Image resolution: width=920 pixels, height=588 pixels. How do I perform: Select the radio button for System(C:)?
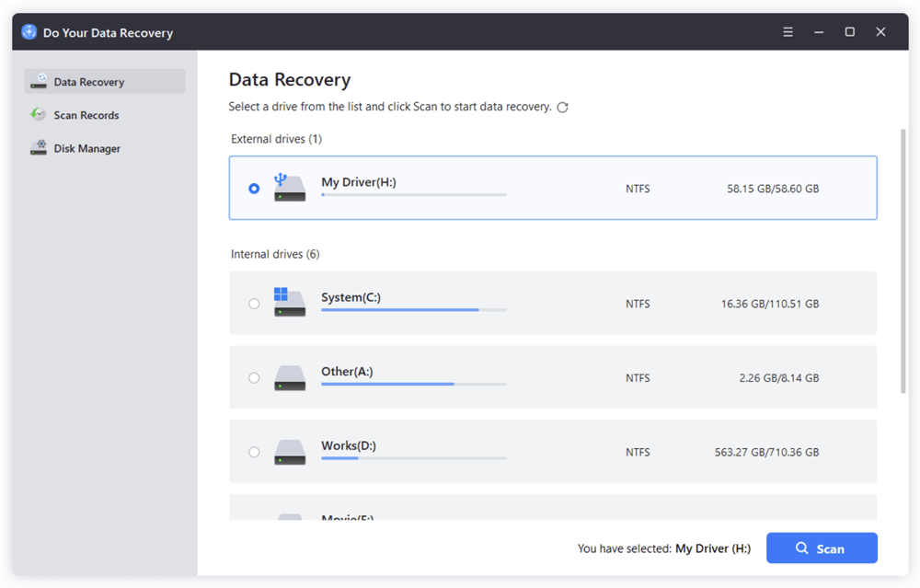point(254,303)
